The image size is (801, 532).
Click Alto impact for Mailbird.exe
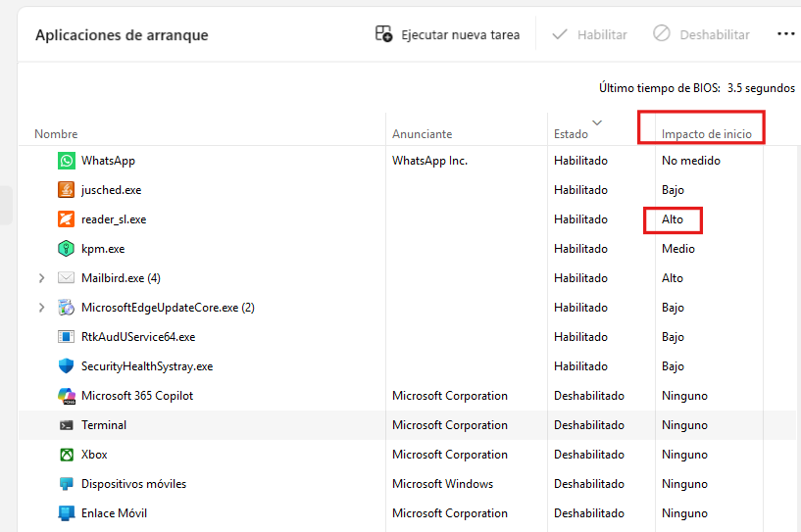coord(673,278)
